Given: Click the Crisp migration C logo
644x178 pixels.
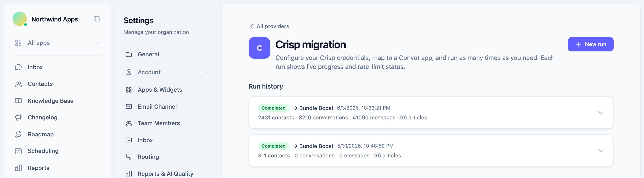Looking at the screenshot, I should (x=259, y=48).
